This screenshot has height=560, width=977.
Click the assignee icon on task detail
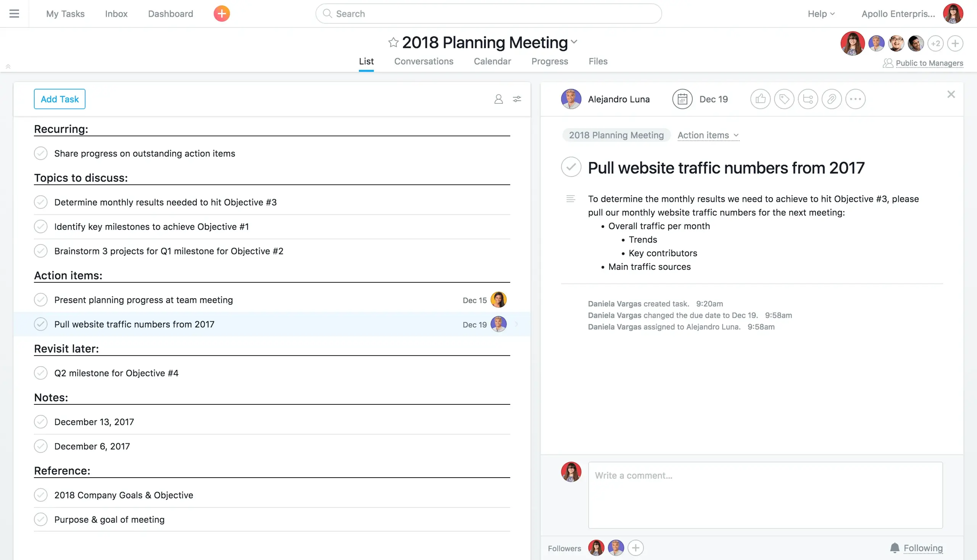(x=571, y=98)
